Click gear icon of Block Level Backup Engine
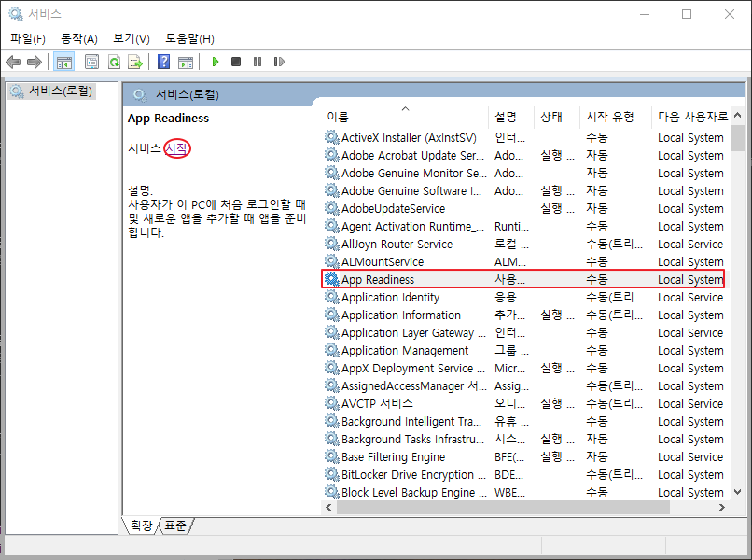This screenshot has height=560, width=752. pos(331,493)
